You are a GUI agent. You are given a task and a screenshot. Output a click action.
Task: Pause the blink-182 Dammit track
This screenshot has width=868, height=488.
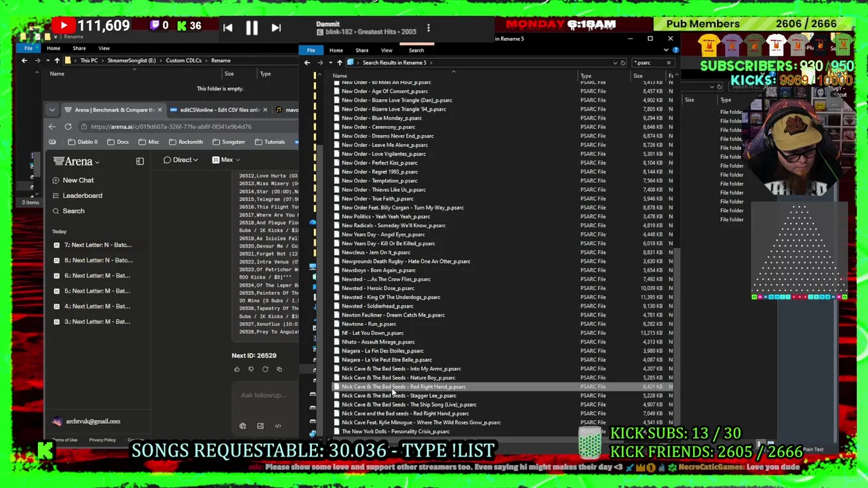click(252, 28)
